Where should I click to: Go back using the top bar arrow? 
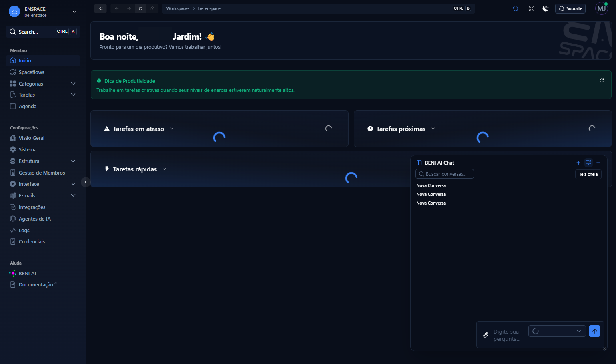[117, 8]
